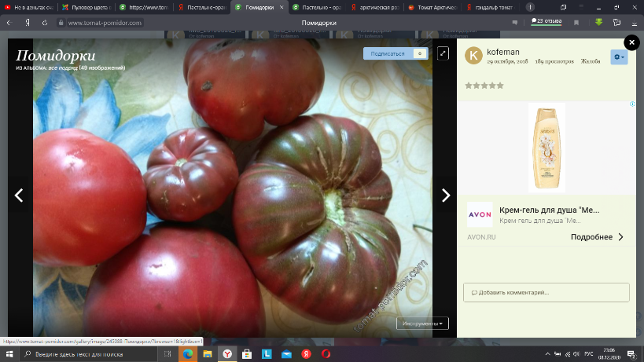Viewport: 644px width, 362px height.
Task: Open Windows Start menu
Action: (x=9, y=355)
